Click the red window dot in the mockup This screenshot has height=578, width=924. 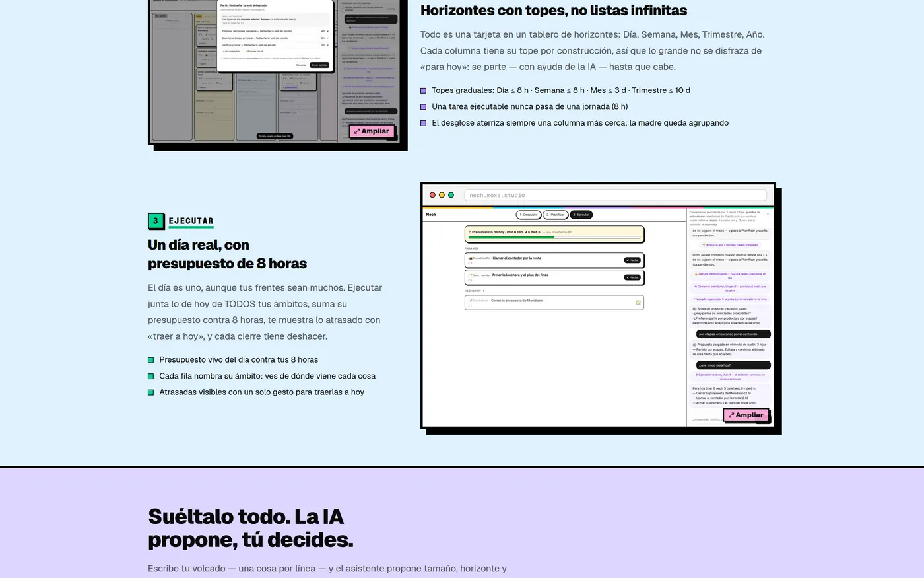click(x=432, y=195)
